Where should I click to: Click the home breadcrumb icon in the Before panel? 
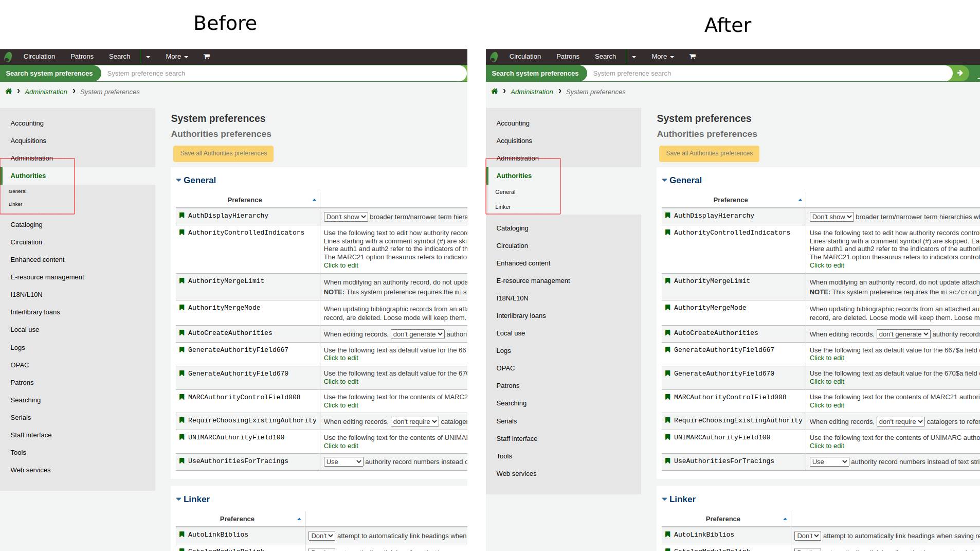[9, 92]
